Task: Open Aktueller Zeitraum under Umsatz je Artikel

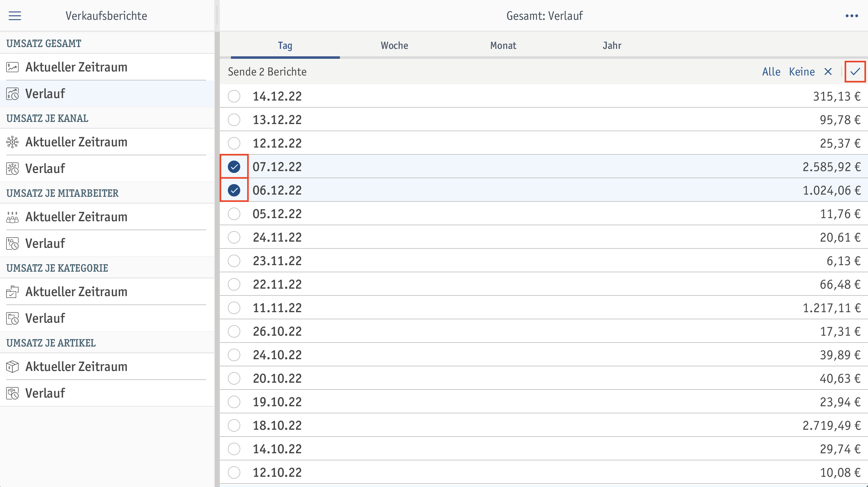Action: 107,366
